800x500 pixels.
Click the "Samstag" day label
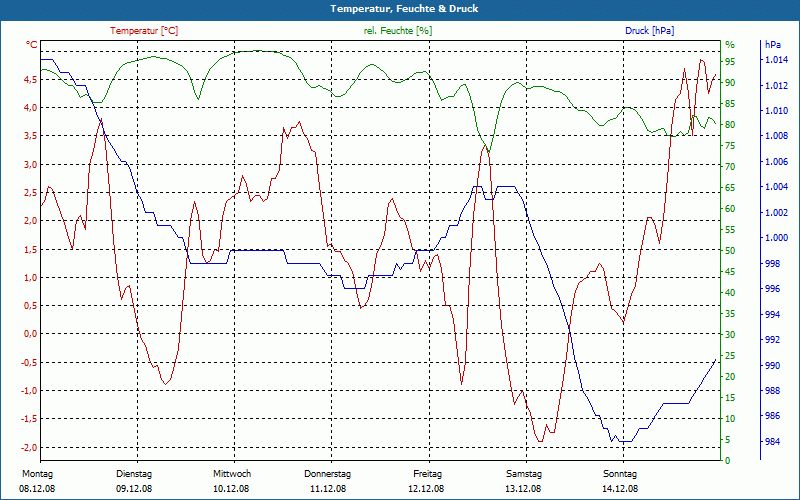pos(524,474)
